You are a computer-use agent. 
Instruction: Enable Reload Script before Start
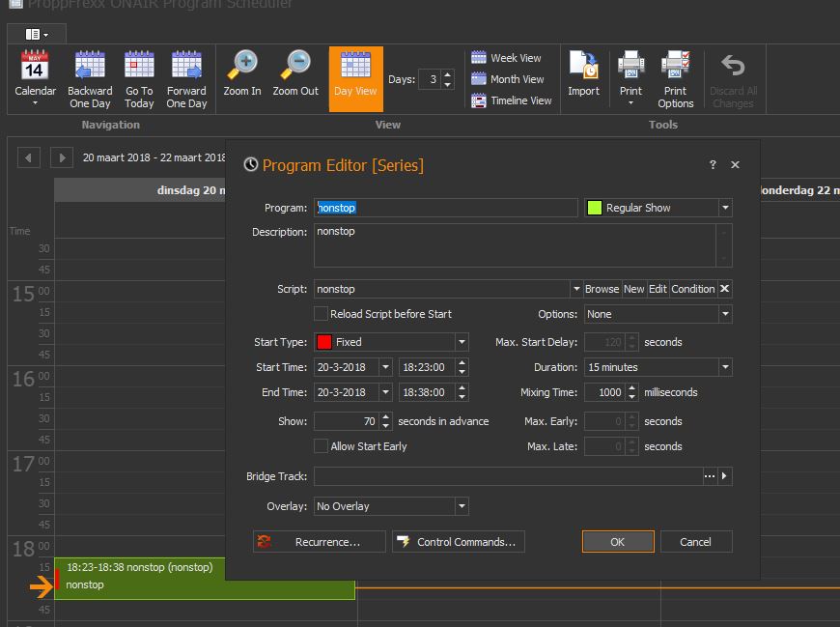click(321, 313)
